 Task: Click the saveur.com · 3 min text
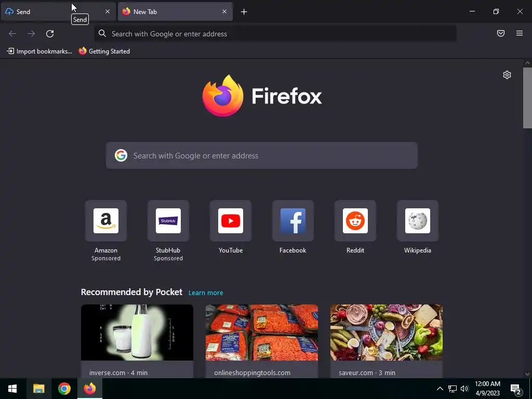(367, 373)
